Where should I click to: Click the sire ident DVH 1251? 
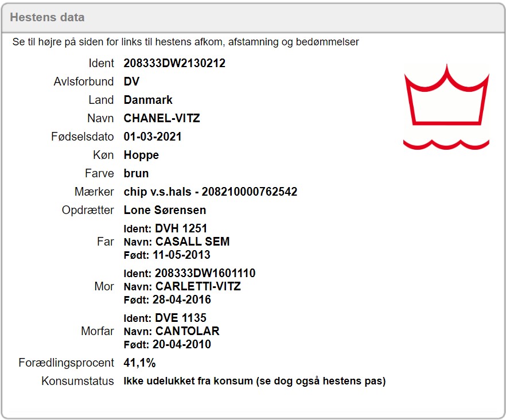click(181, 229)
